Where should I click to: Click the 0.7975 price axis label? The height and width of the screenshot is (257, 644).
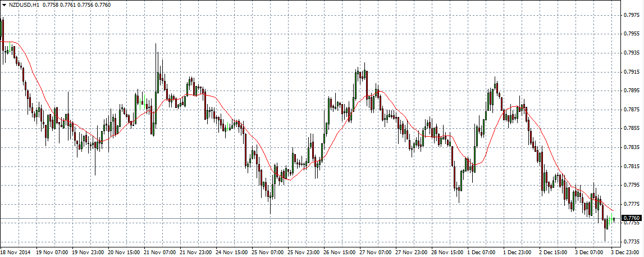tap(632, 15)
